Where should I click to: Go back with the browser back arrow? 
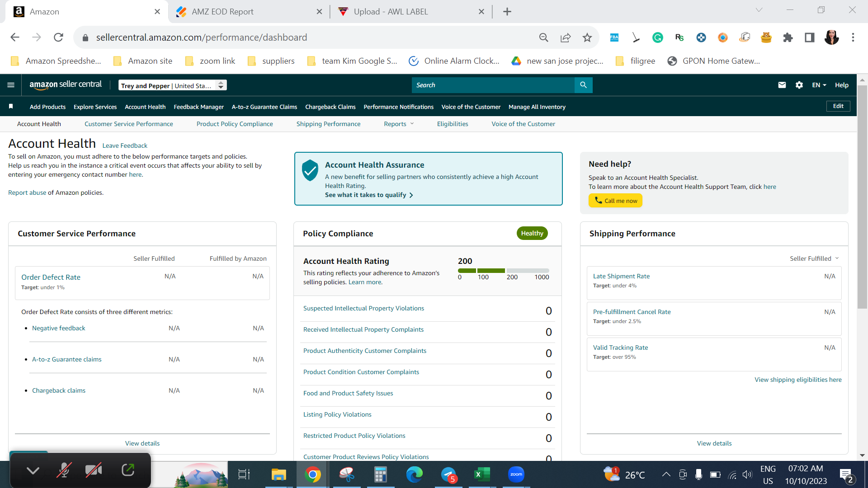(15, 38)
